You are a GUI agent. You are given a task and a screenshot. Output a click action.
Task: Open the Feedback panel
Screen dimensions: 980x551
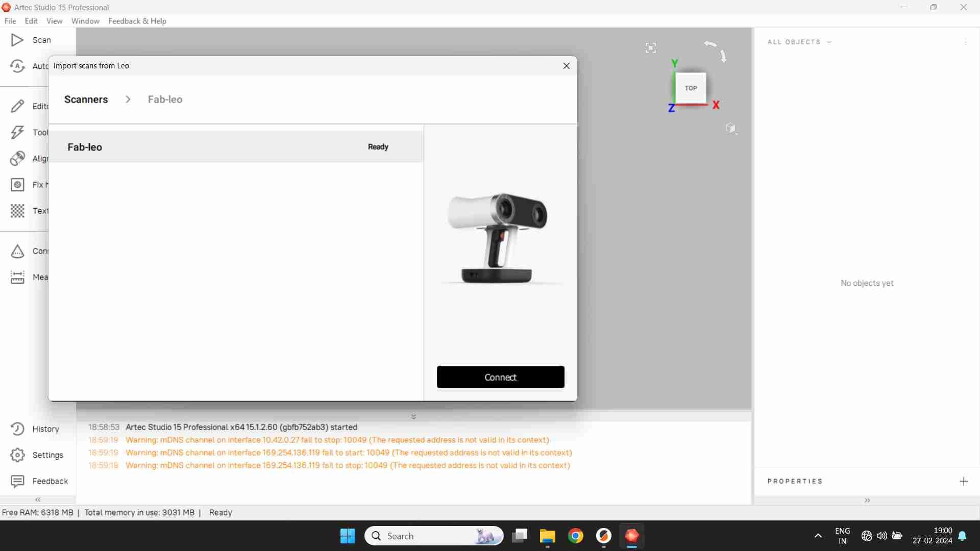point(39,481)
